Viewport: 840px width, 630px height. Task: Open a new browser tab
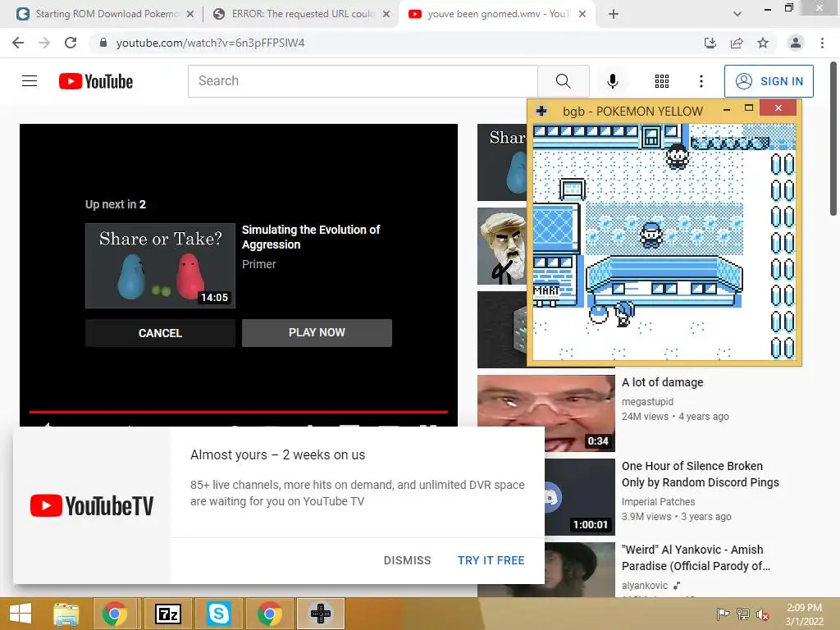click(614, 14)
